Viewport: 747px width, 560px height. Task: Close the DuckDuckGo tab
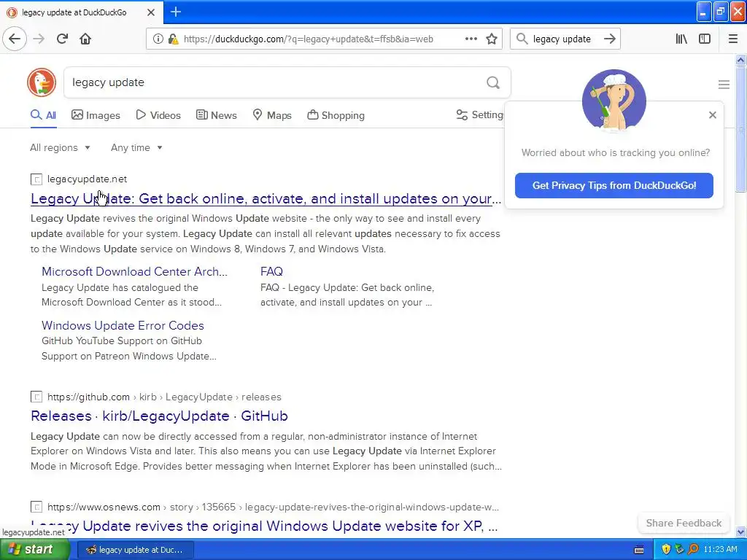pos(151,12)
